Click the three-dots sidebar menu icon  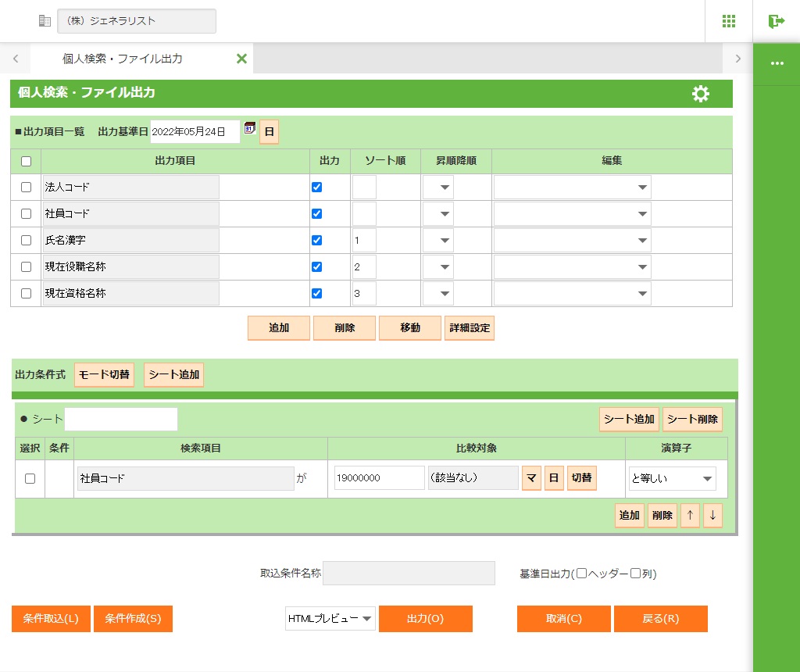[777, 63]
